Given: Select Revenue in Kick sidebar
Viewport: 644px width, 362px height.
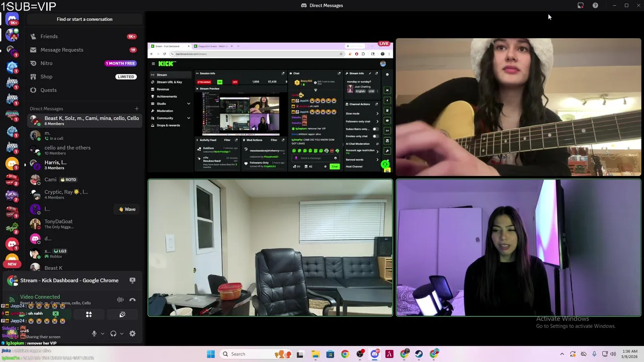Looking at the screenshot, I should [x=163, y=89].
